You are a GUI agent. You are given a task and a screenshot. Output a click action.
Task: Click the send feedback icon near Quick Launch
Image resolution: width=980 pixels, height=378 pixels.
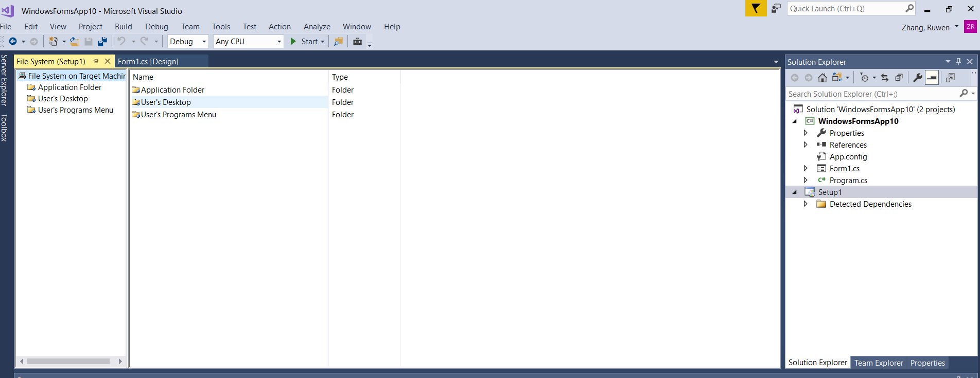(x=776, y=8)
